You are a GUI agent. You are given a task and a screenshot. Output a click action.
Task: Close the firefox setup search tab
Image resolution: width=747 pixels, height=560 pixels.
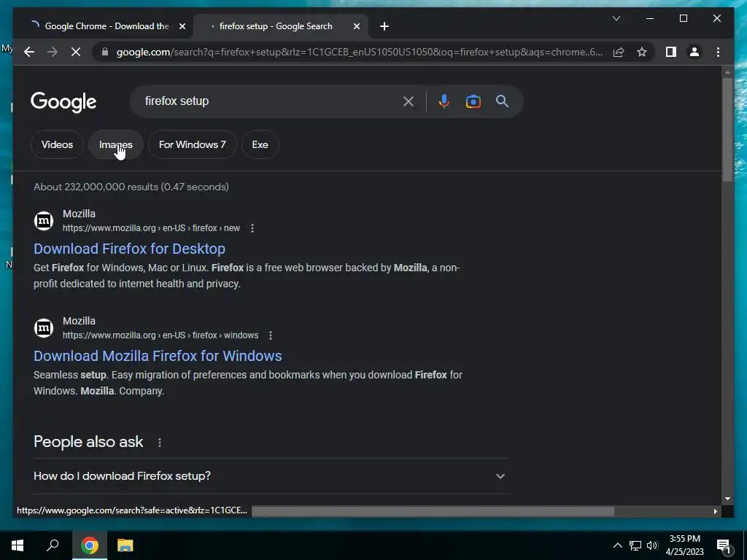pos(356,26)
